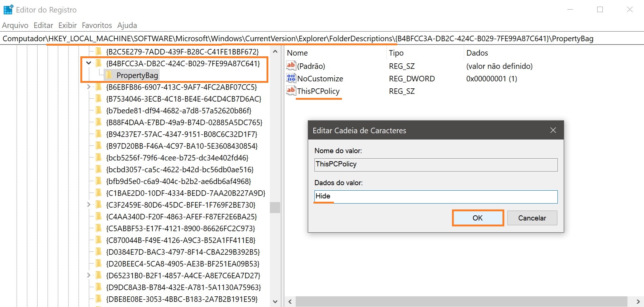Maximize the Editor do Registro window
This screenshot has width=644, height=307.
click(x=600, y=10)
